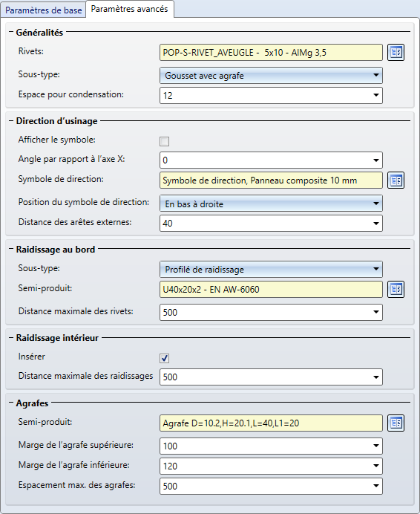Expand Distance maximale des raidissages dropdown
The image size is (420, 514).
[376, 377]
